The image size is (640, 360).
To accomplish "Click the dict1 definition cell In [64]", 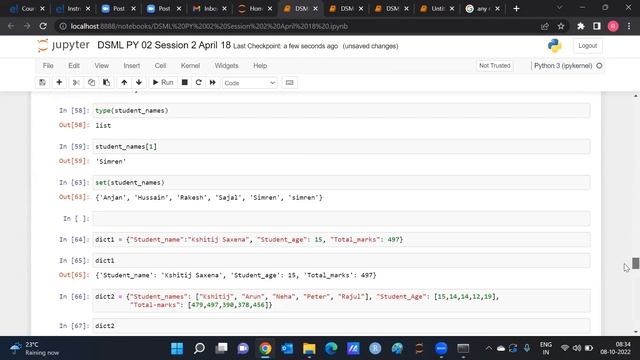I will [x=341, y=240].
